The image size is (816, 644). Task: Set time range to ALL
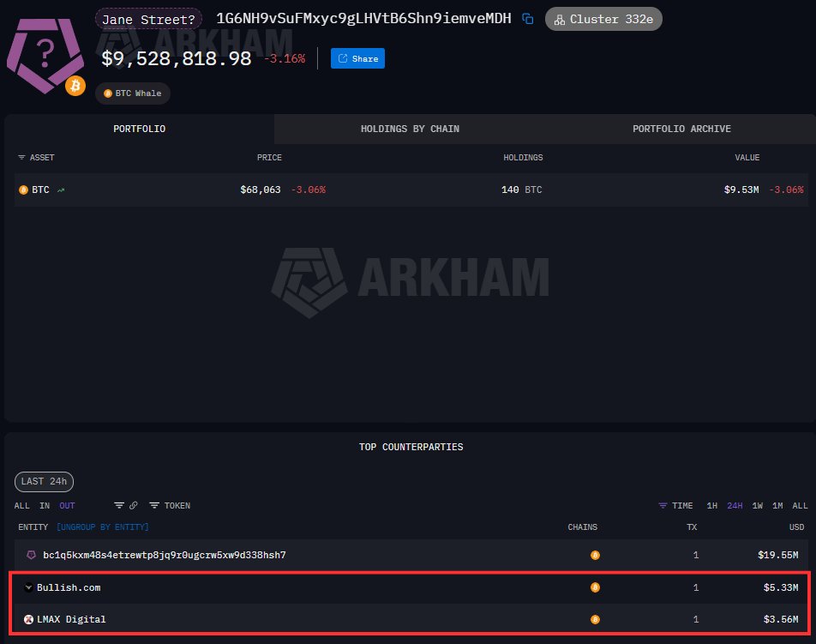pyautogui.click(x=800, y=506)
